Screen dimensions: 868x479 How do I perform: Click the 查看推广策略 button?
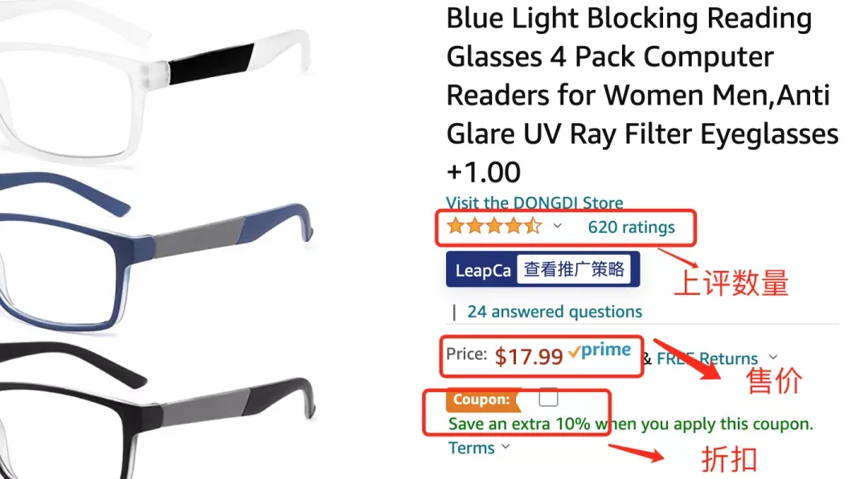(x=574, y=269)
